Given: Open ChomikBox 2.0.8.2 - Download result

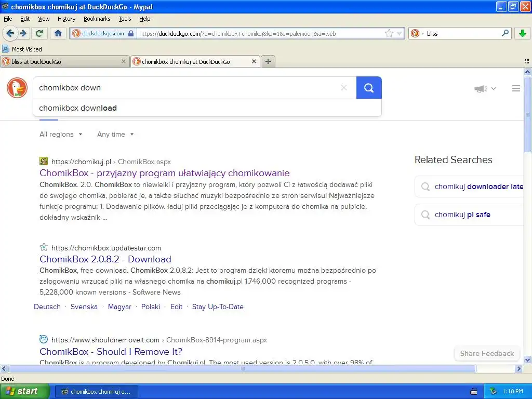Looking at the screenshot, I should coord(105,259).
